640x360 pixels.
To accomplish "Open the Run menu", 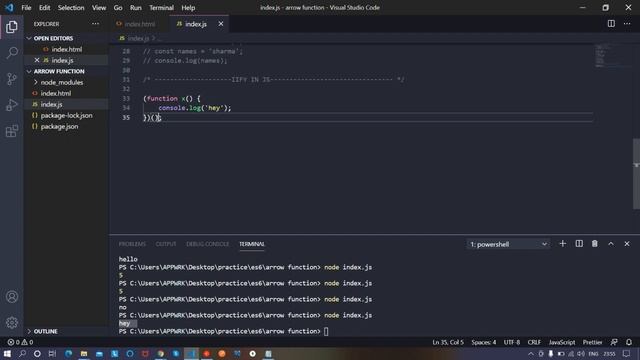I will [136, 7].
